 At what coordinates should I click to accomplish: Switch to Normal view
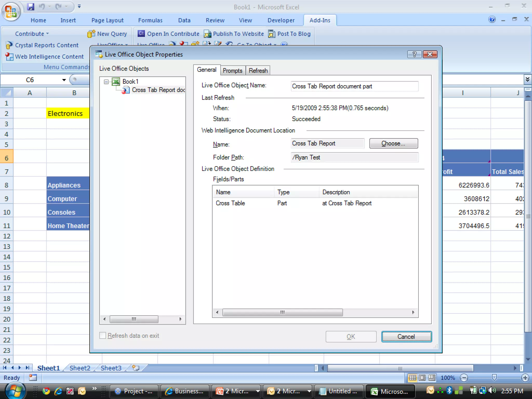413,378
